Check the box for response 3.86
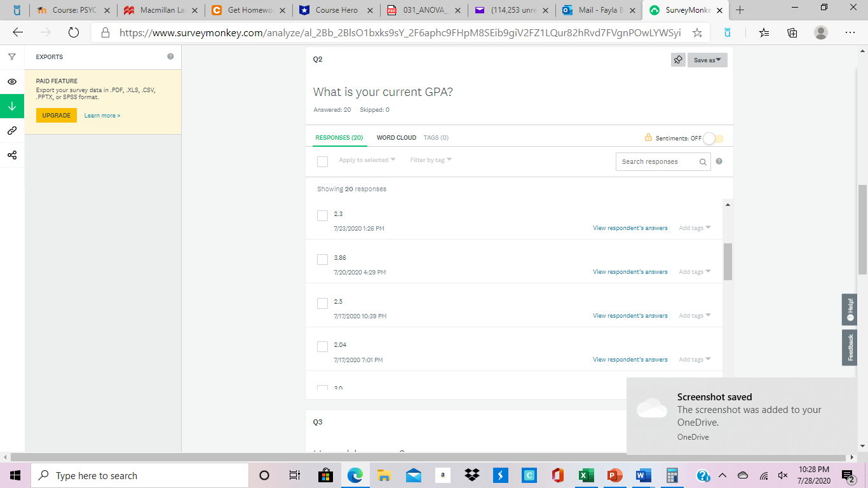 pos(322,259)
